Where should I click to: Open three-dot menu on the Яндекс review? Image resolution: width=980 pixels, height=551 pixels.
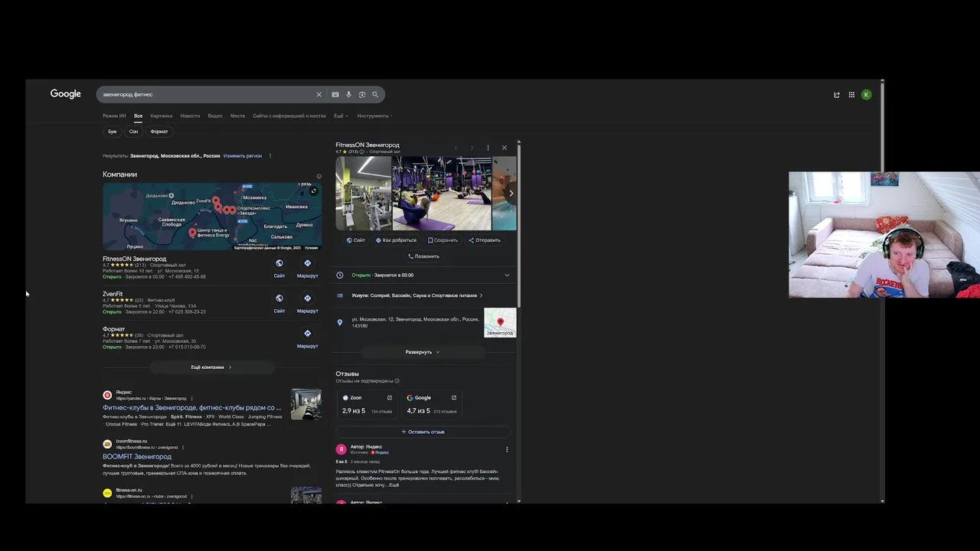point(506,450)
